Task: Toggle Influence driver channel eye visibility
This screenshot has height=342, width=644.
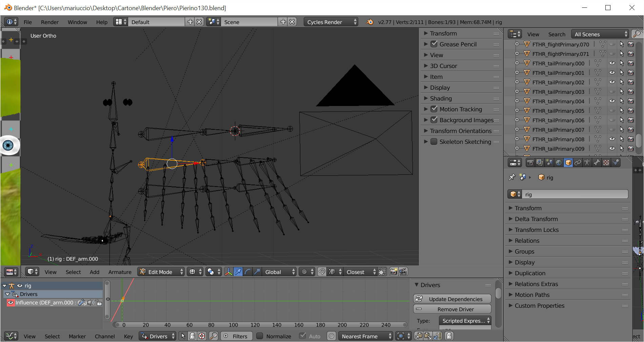Action: point(11,303)
